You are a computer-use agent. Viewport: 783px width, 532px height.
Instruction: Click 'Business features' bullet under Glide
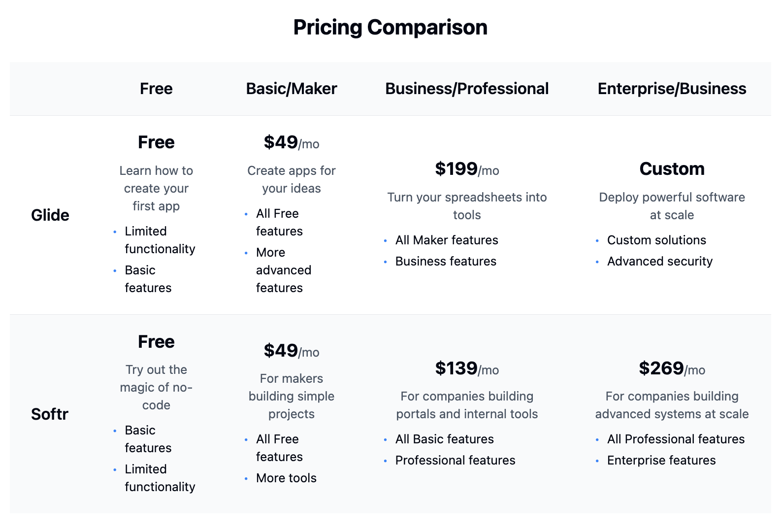pyautogui.click(x=445, y=261)
